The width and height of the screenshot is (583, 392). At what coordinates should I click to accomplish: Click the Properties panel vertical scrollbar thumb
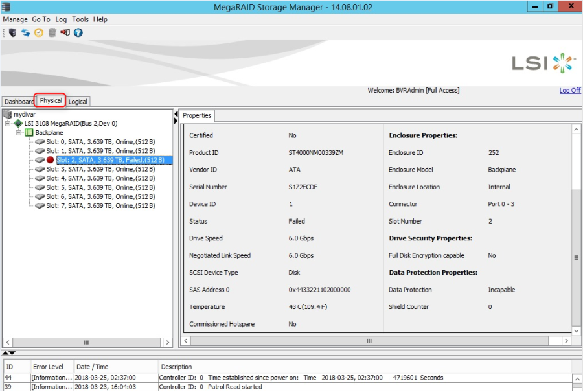tap(576, 257)
